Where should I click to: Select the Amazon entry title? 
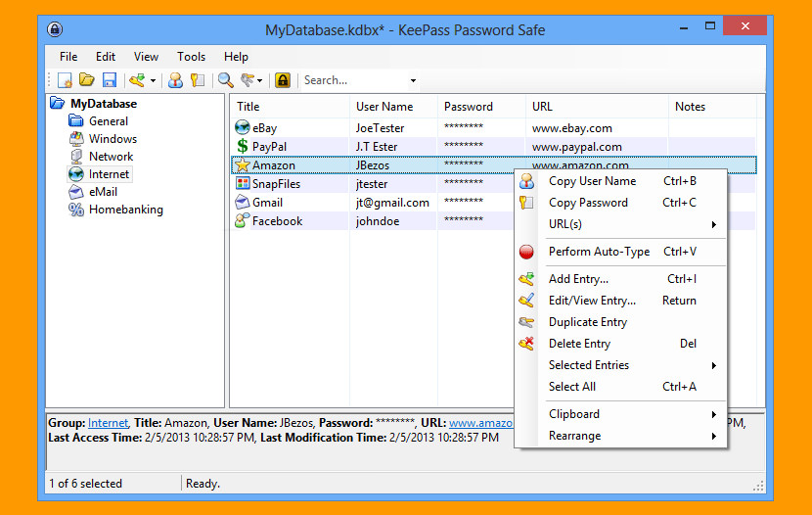coord(273,165)
